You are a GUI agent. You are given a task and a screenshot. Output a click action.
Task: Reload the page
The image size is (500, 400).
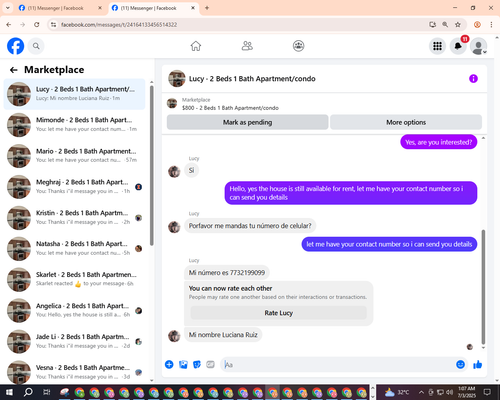click(37, 25)
